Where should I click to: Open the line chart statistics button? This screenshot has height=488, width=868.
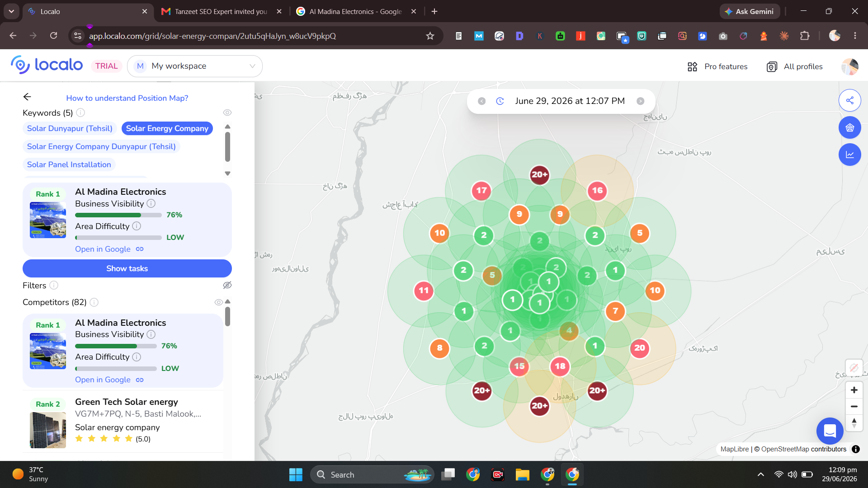click(849, 155)
